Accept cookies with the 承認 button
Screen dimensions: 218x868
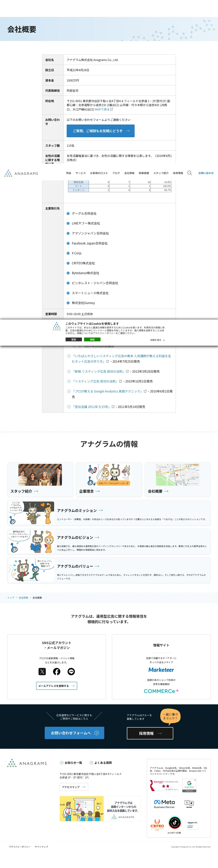click(x=92, y=339)
